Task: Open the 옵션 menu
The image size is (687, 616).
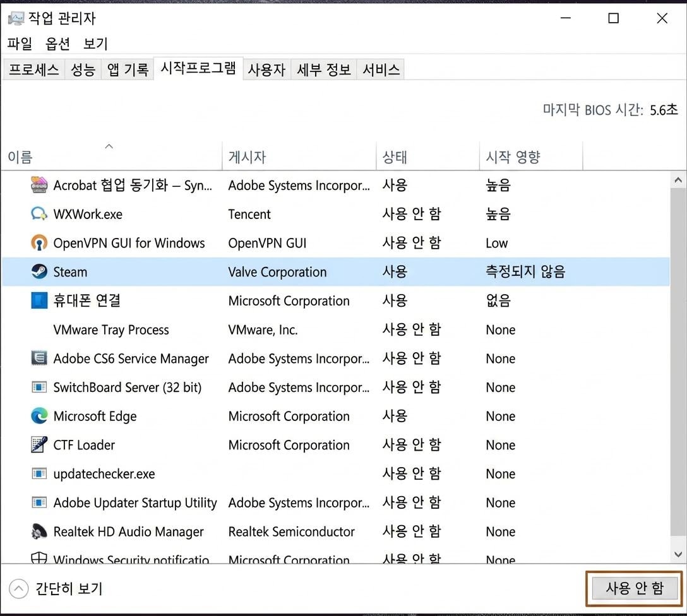Action: coord(57,44)
